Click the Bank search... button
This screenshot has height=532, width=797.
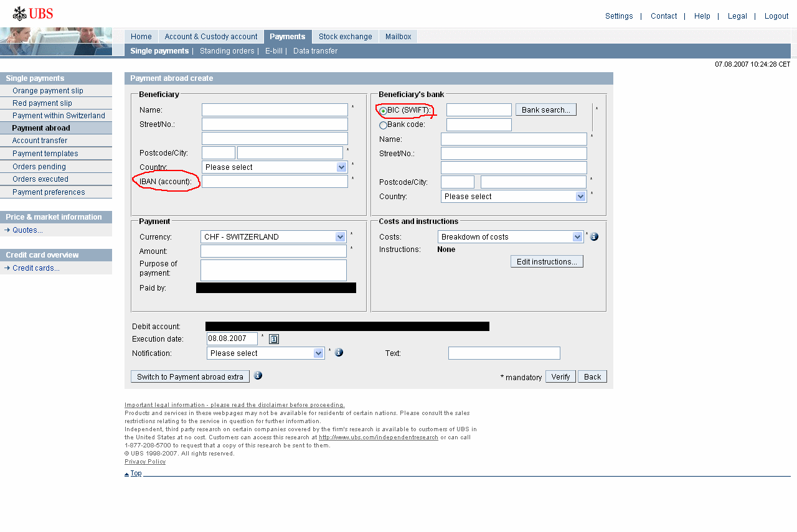(x=546, y=110)
